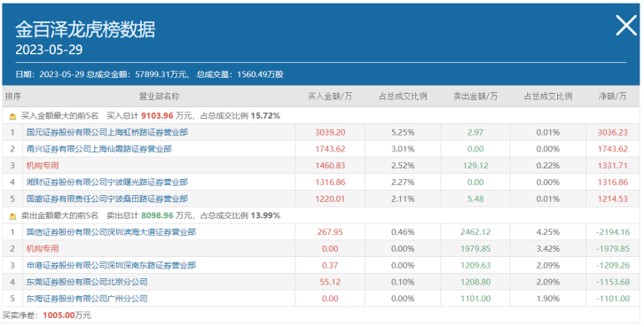This screenshot has width=644, height=327.
Task: Select net amount -2194.16
Action: 612,232
